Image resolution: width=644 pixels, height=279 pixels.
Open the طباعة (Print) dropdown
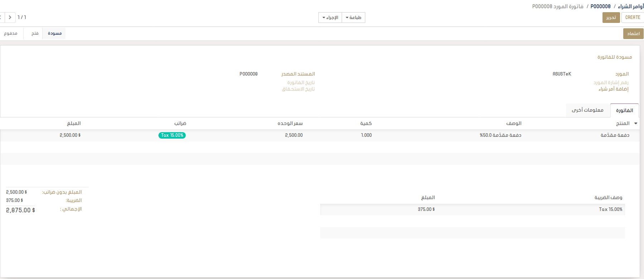[353, 18]
